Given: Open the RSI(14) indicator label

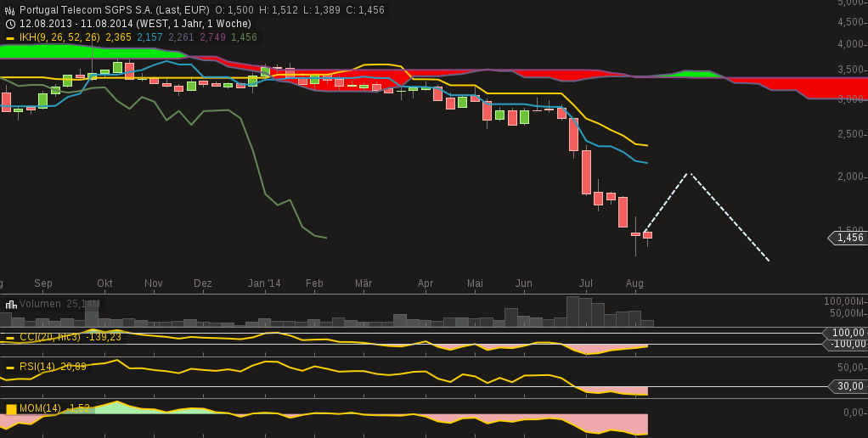Looking at the screenshot, I should click(x=39, y=367).
